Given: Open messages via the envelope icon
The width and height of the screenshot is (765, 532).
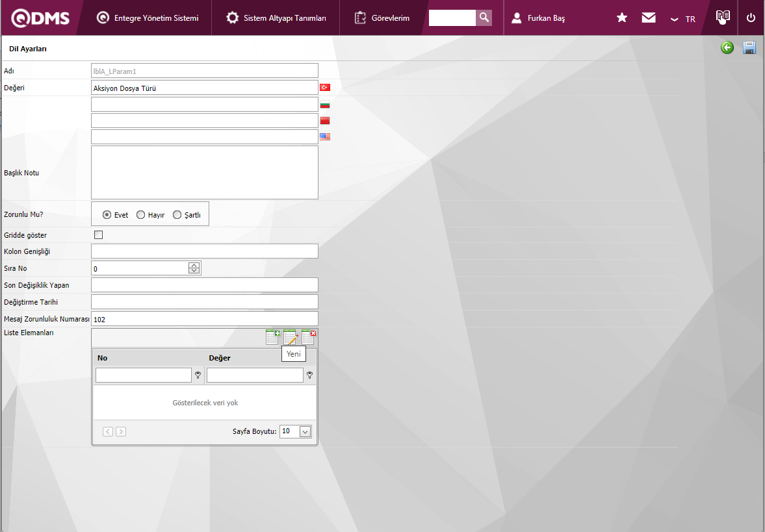Looking at the screenshot, I should point(649,18).
